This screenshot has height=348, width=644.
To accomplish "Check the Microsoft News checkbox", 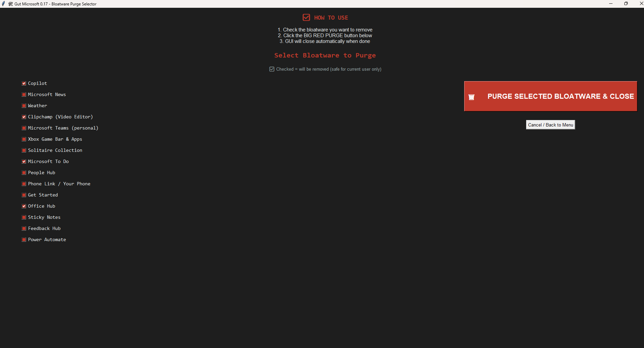I will 24,95.
